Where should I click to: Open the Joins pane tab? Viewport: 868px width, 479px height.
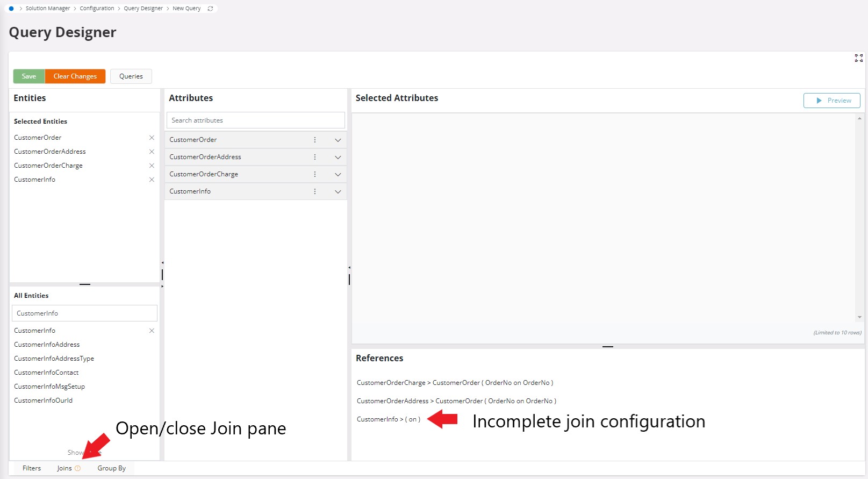[x=64, y=468]
